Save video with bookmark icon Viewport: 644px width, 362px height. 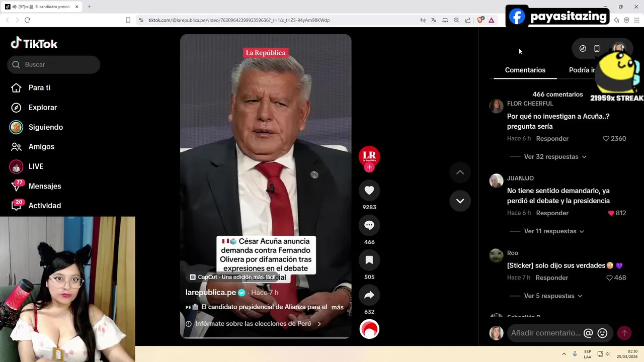pyautogui.click(x=369, y=260)
